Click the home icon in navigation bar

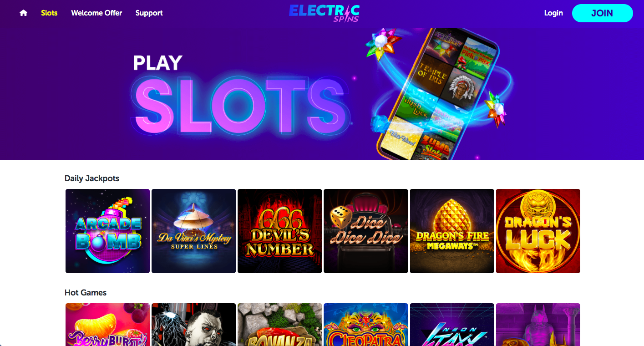pyautogui.click(x=24, y=13)
